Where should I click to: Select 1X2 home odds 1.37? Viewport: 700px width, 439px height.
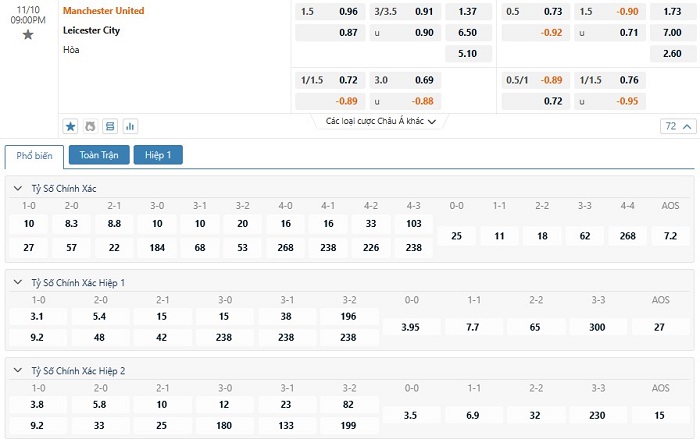(x=468, y=12)
